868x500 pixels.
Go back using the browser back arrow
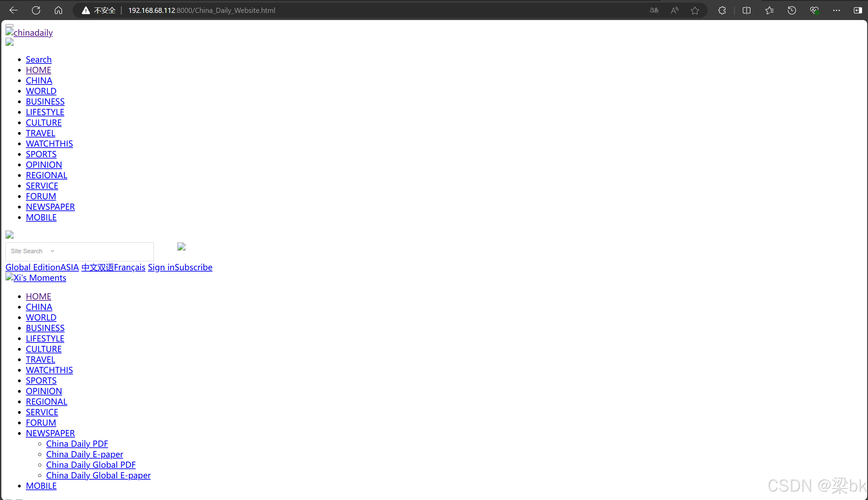click(13, 10)
